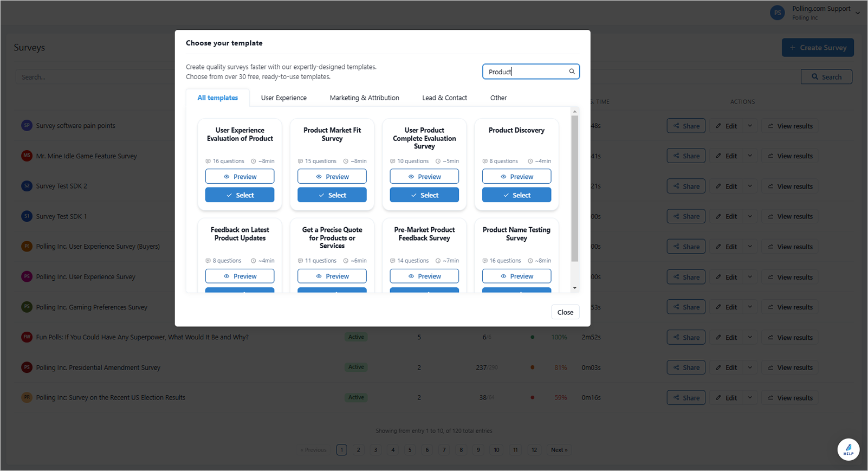
Task: Preview Product Name Testing Survey template
Action: (517, 276)
